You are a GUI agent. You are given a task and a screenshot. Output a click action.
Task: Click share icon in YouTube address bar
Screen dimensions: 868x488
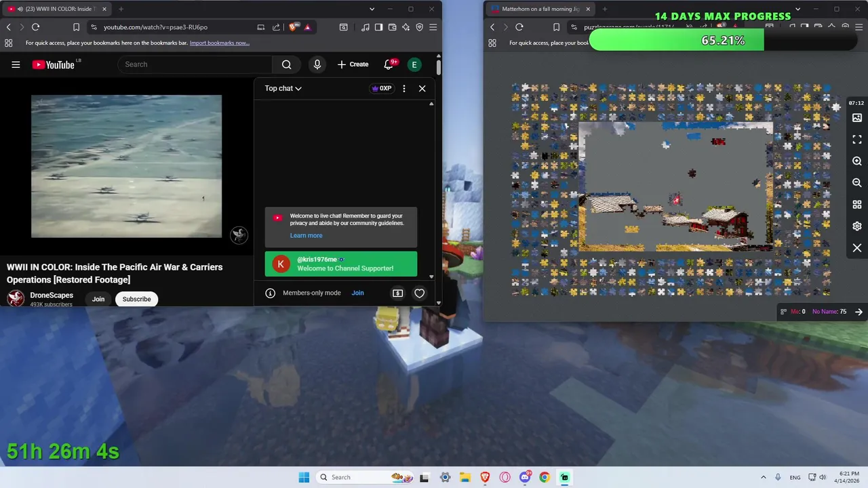pyautogui.click(x=276, y=27)
